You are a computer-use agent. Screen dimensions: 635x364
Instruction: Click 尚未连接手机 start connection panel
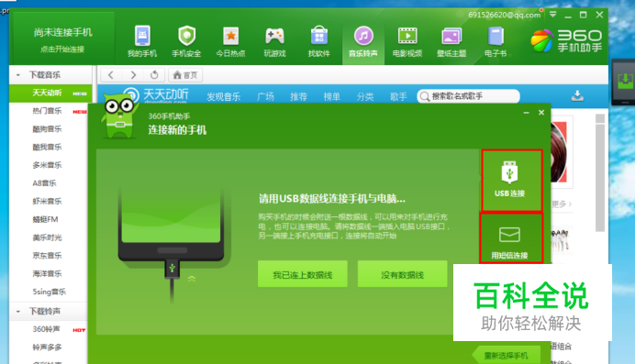[63, 39]
